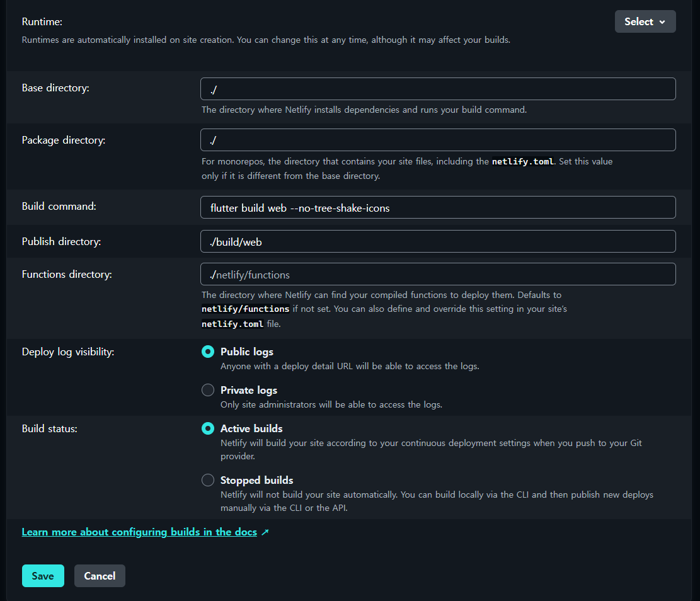Save the build settings
Image resolution: width=700 pixels, height=601 pixels.
43,576
